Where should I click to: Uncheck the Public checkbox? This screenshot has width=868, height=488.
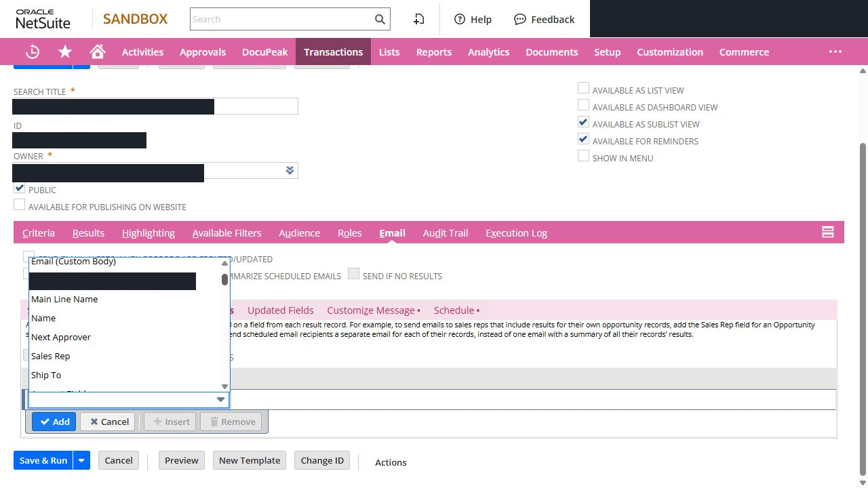pos(19,188)
